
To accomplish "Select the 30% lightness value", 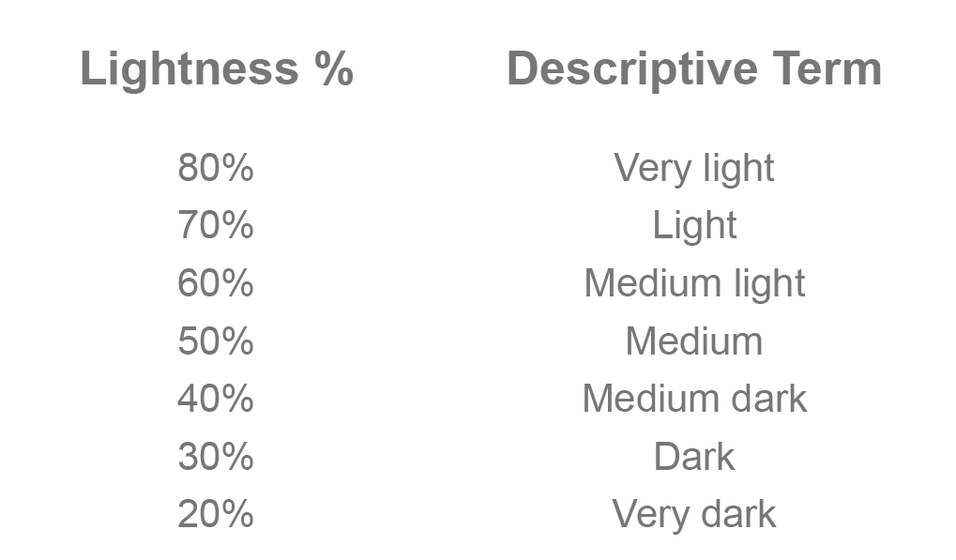I will [x=216, y=457].
